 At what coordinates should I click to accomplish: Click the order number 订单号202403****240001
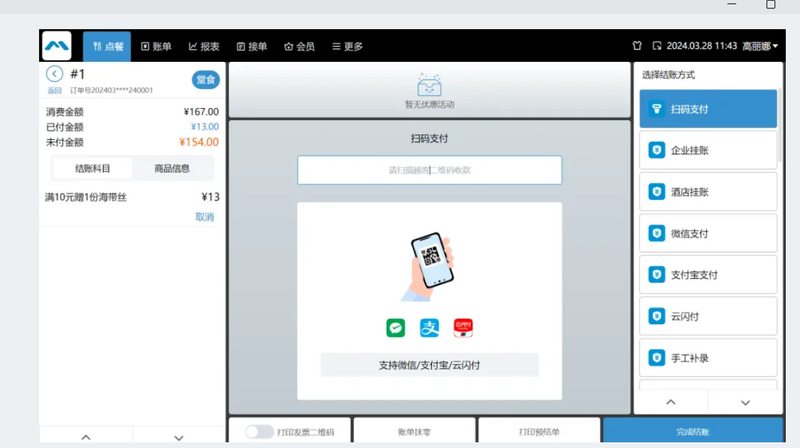click(111, 90)
